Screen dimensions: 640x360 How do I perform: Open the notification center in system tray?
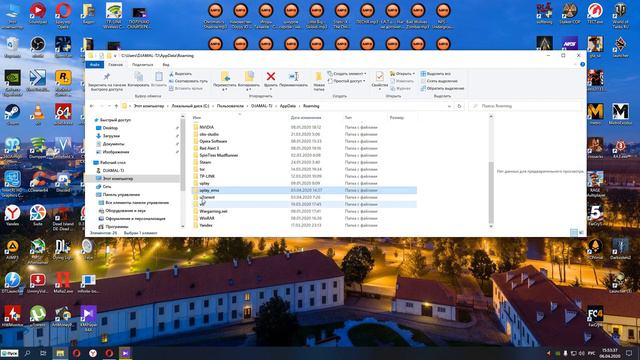tap(629, 353)
